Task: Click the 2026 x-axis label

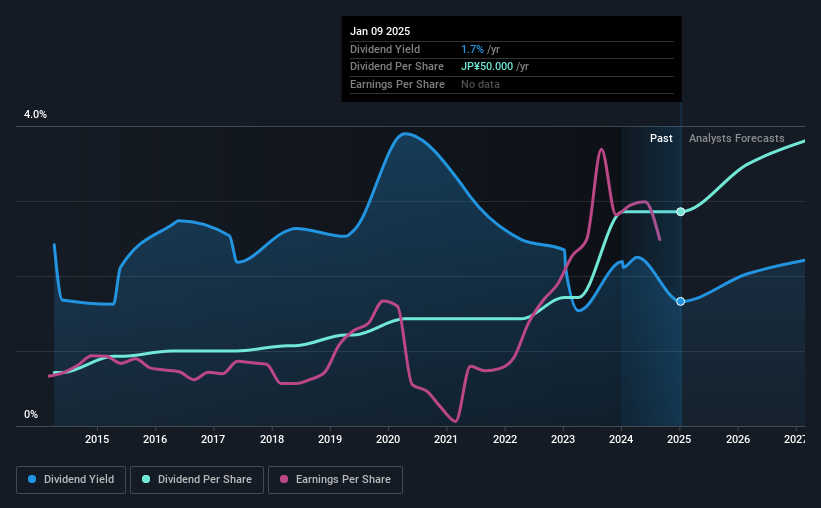Action: coord(738,439)
